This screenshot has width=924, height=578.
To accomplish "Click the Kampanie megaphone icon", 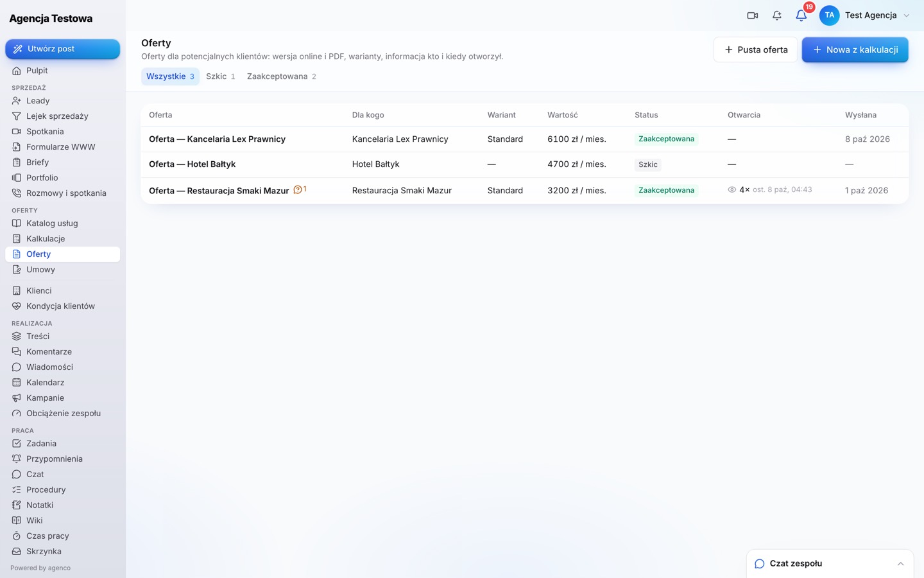I will coord(17,398).
